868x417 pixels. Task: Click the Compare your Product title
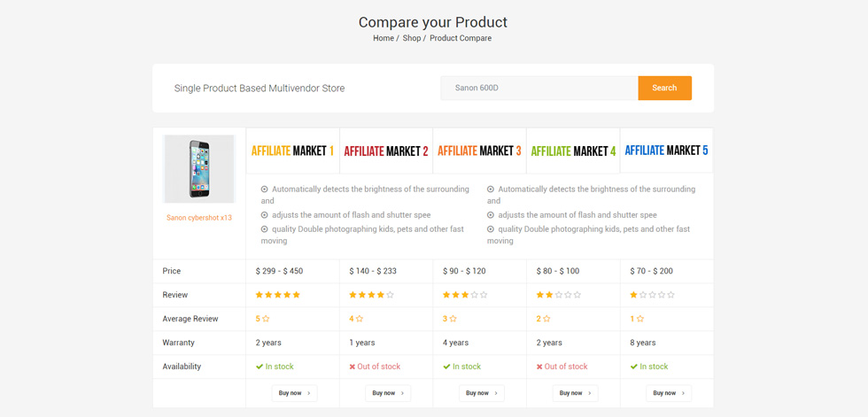433,22
